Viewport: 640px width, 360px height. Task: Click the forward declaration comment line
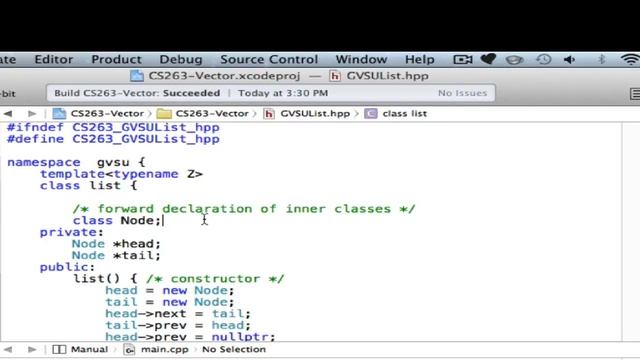click(244, 209)
